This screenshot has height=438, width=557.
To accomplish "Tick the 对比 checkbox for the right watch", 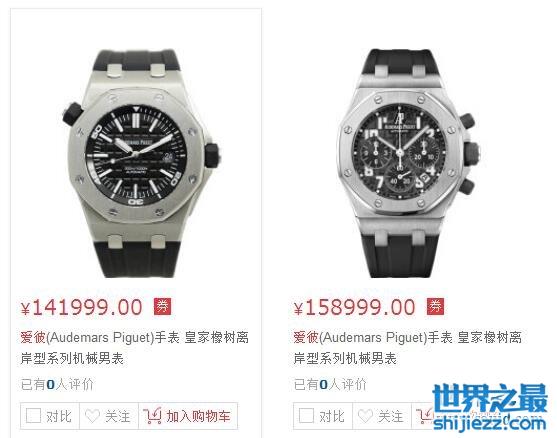I will point(306,416).
